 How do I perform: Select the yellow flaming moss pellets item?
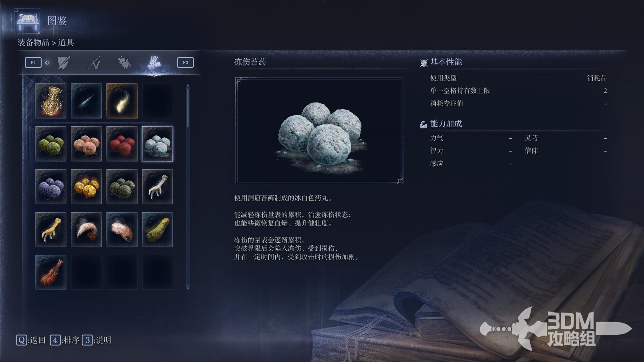(x=86, y=187)
